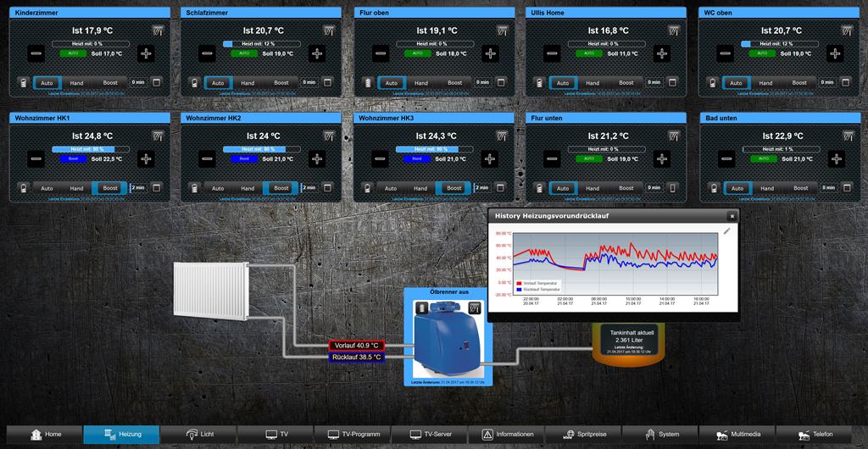The height and width of the screenshot is (449, 868).
Task: Increase Kinderzimmer setpoint with plus button
Action: tap(146, 53)
